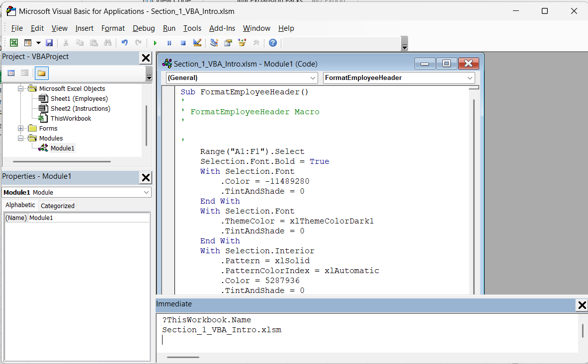
Task: Close the Project - VBAProject panel
Action: pos(146,58)
